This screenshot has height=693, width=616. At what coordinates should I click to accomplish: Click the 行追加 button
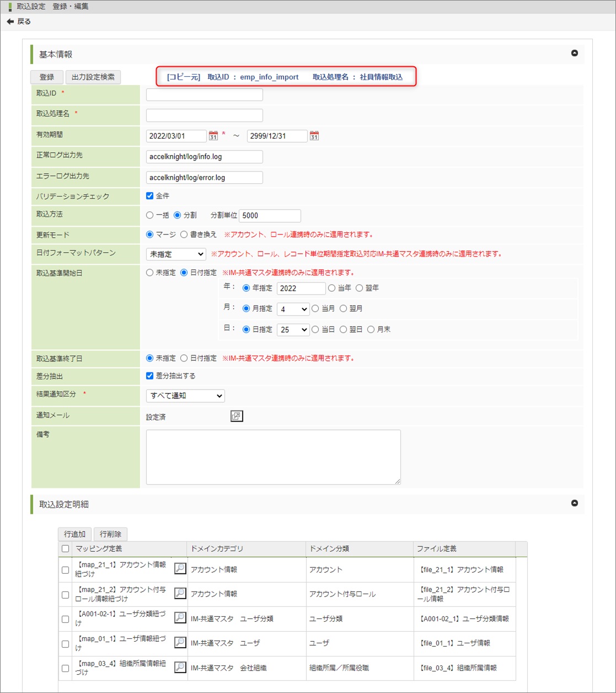pyautogui.click(x=74, y=534)
